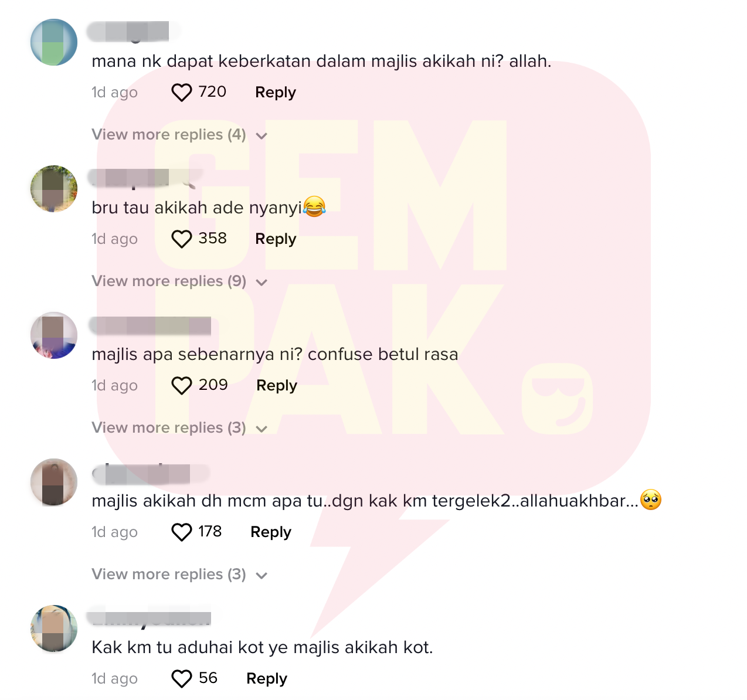
Task: Reply to 'confuse betul rasa' comment
Action: tap(277, 385)
